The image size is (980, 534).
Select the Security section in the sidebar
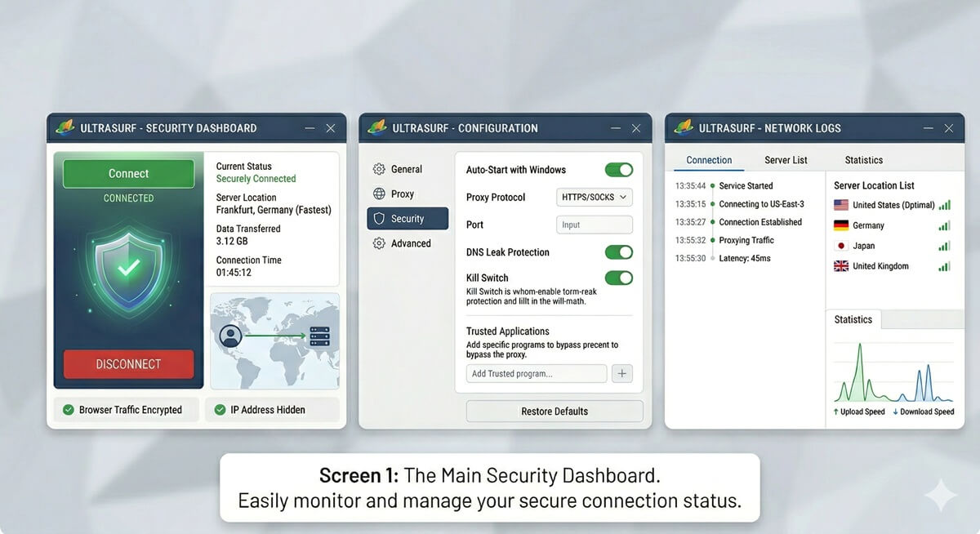(408, 219)
